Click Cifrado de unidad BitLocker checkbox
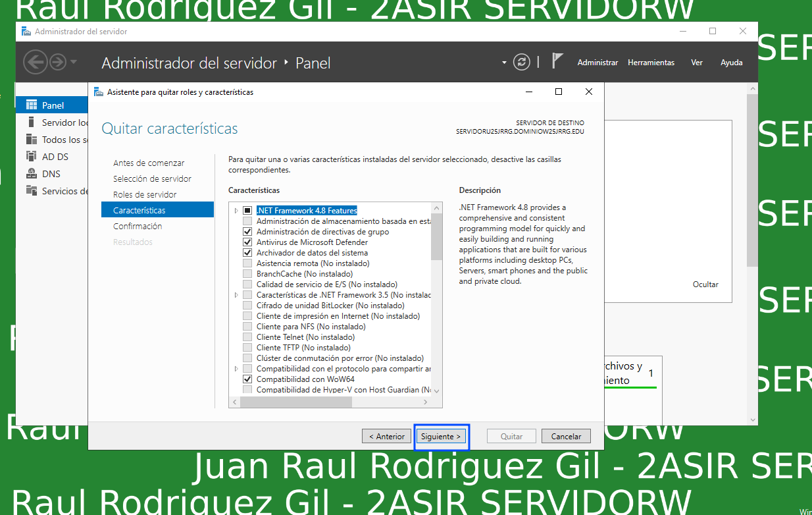Screen dimensions: 812x515 coord(247,306)
